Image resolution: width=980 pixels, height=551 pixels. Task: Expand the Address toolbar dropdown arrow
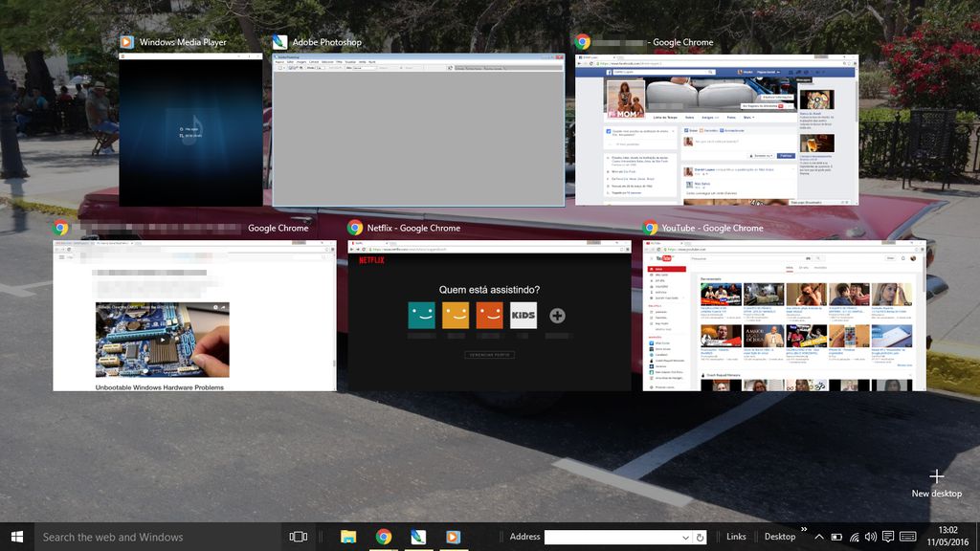click(x=685, y=538)
